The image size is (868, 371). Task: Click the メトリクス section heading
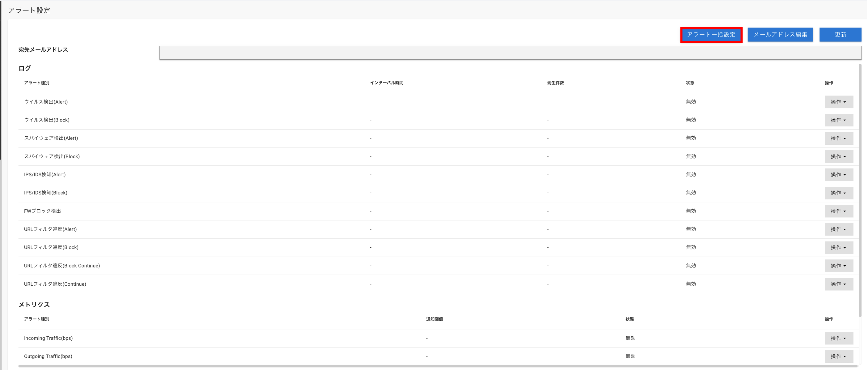pyautogui.click(x=34, y=305)
